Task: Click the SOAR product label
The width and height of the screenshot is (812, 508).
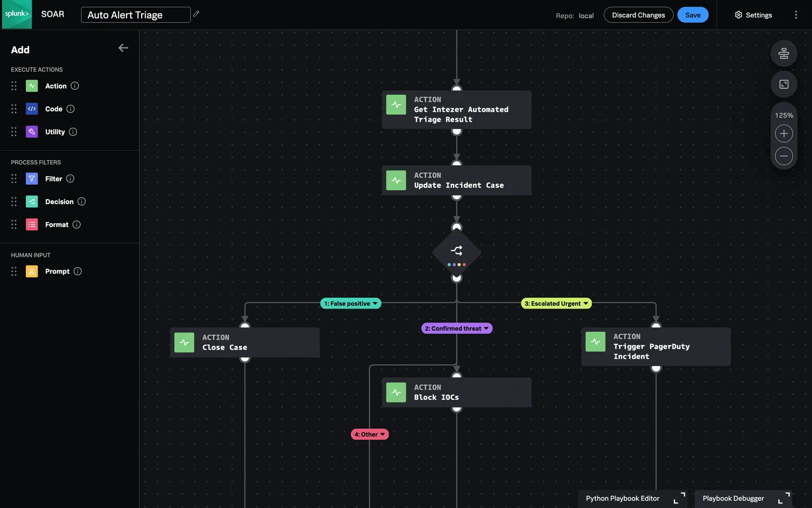Action: click(x=53, y=14)
